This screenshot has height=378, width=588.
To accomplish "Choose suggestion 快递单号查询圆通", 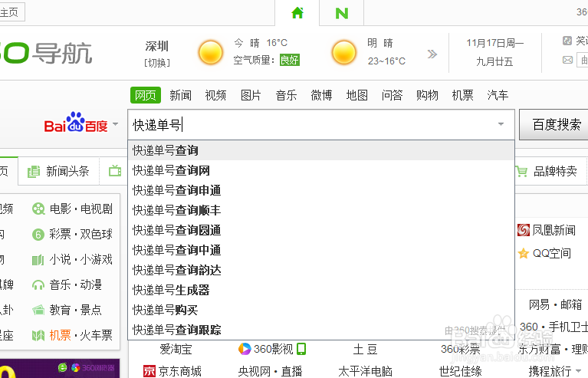I will (321, 230).
